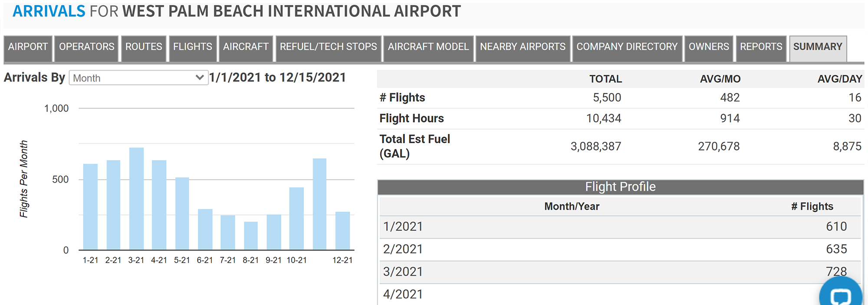Click the 7-21 bar in the chart
The height and width of the screenshot is (305, 868).
tap(228, 232)
